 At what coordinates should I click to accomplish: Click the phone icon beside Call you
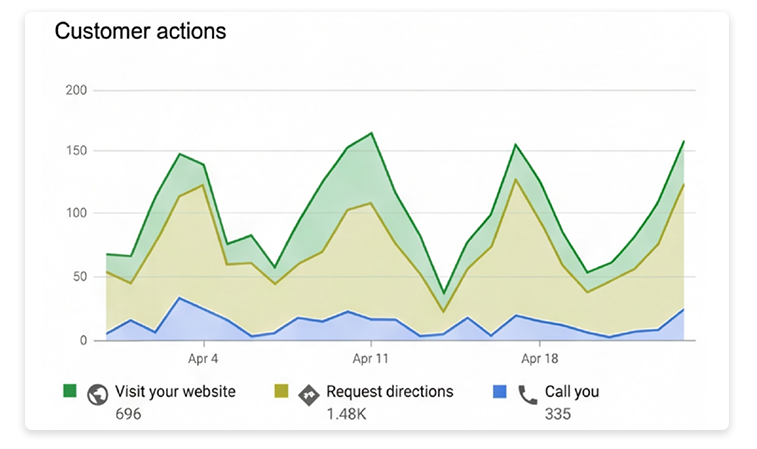coord(527,394)
